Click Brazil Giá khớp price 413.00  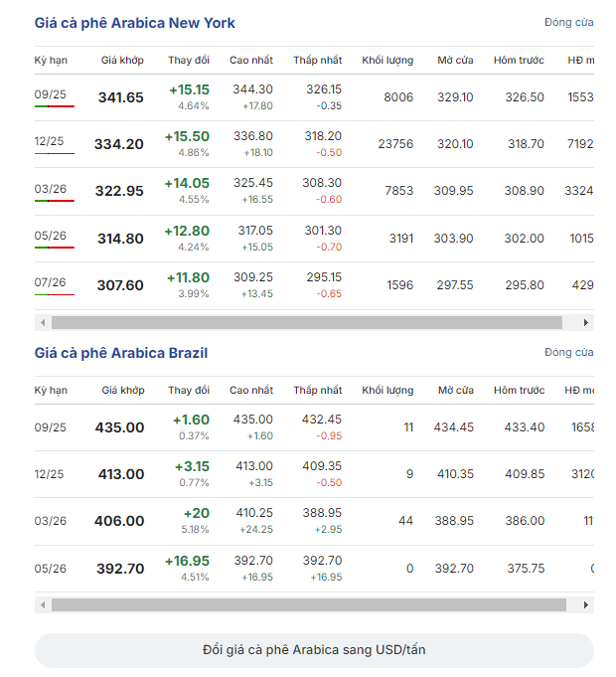(121, 474)
